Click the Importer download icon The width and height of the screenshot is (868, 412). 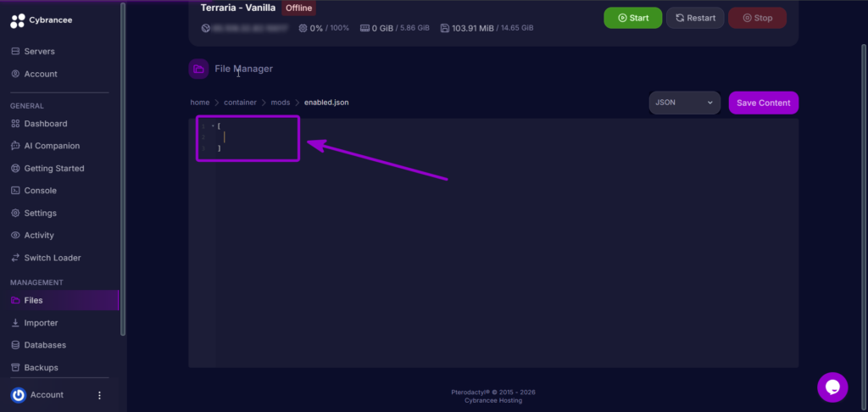point(15,323)
